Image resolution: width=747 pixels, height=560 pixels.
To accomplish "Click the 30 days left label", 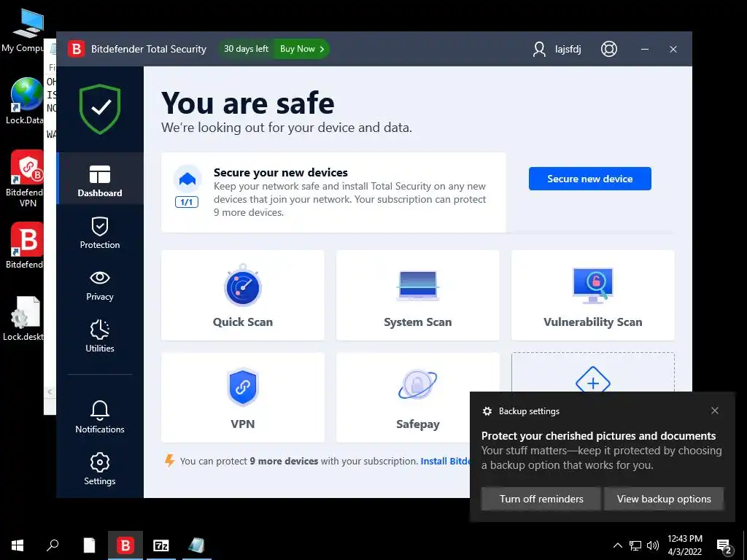I will (x=246, y=49).
